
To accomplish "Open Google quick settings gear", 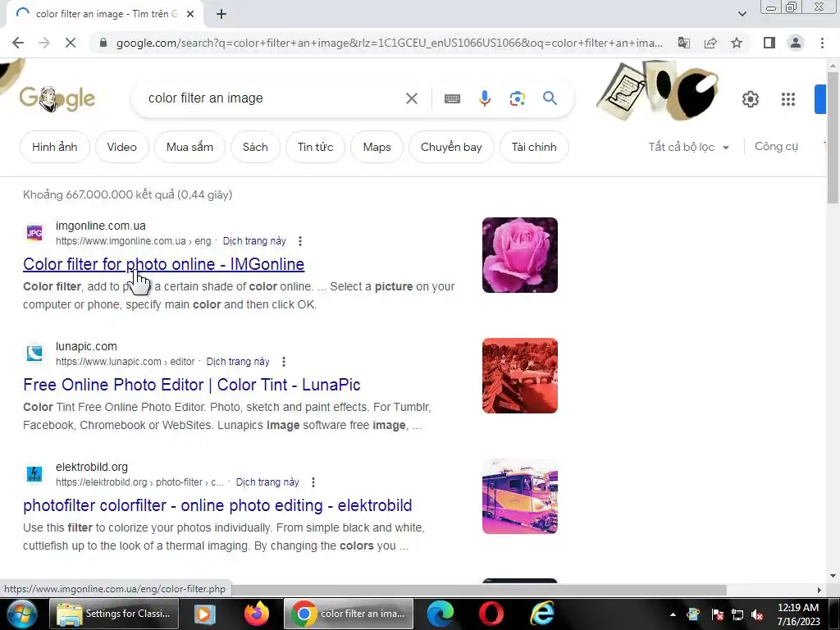I will pos(750,99).
